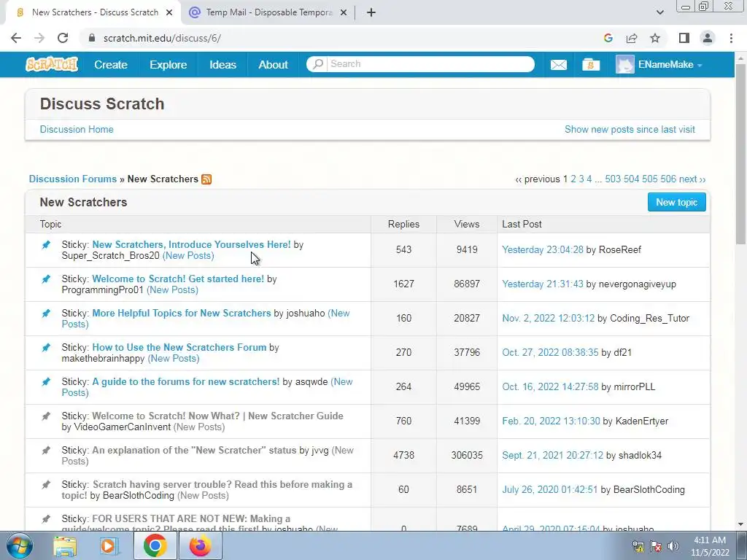Open last post Yesterday 23:04:28 by RoseReef
This screenshot has height=560, width=747.
pyautogui.click(x=543, y=249)
